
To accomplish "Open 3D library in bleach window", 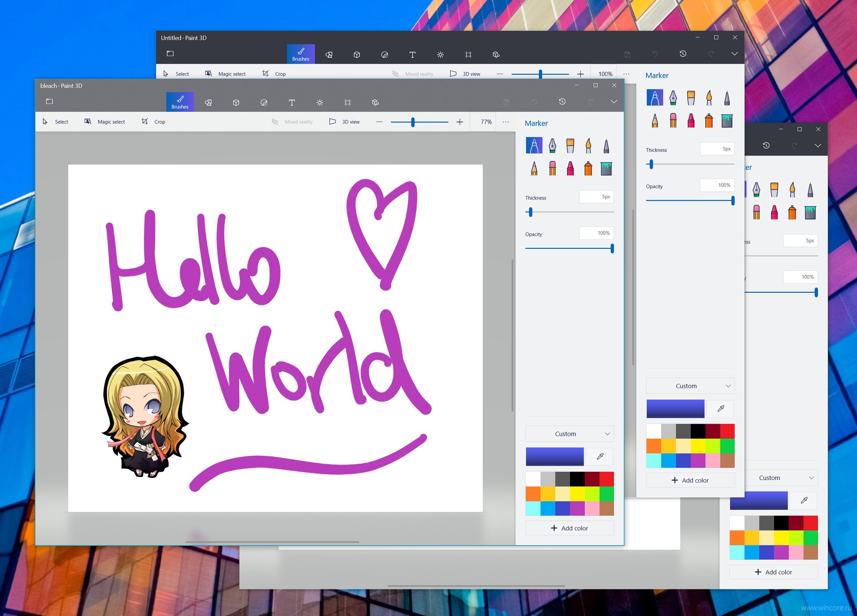I will [x=375, y=102].
